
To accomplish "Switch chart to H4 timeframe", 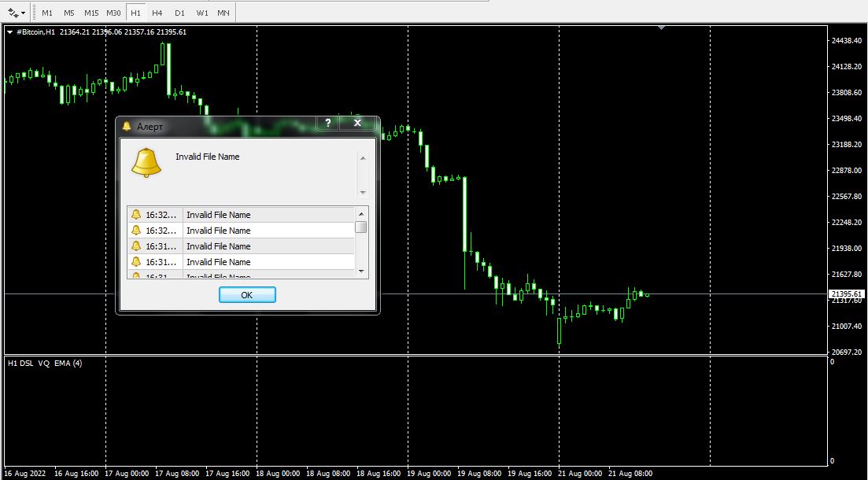I will (x=157, y=12).
